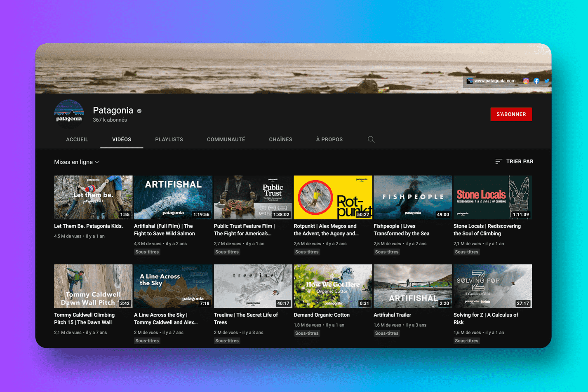Open the Solving for Z video title

[x=486, y=319]
